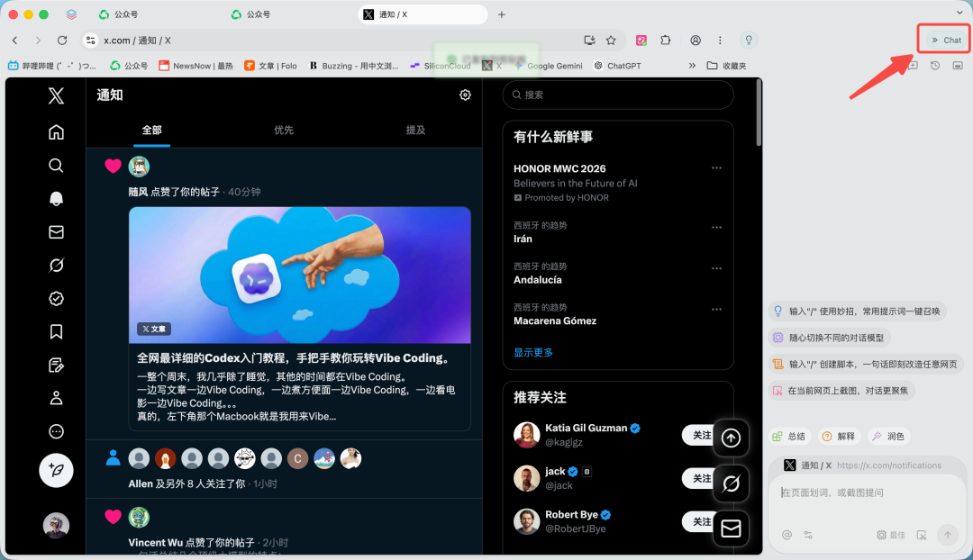This screenshot has height=560, width=973.
Task: Click the 搜索 search box on X
Action: [618, 95]
